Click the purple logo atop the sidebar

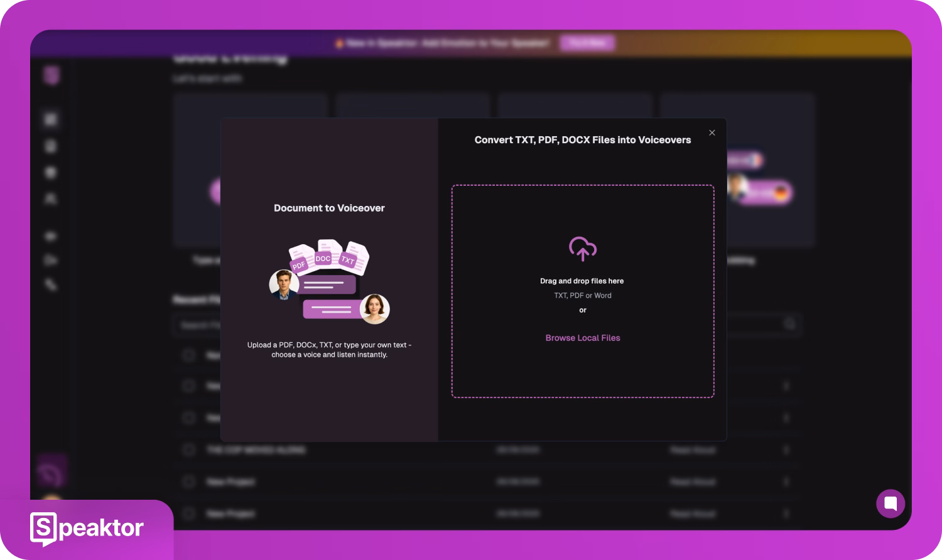pos(51,75)
